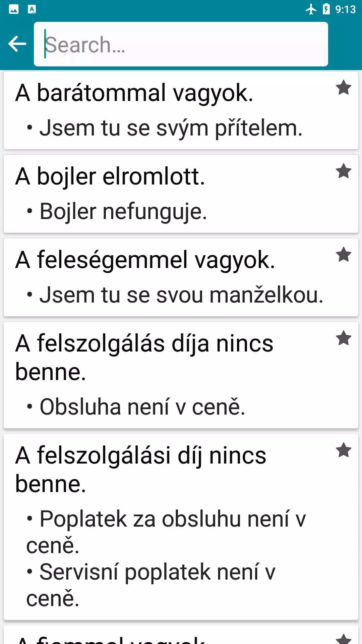This screenshot has height=644, width=362.
Task: Select translation "Jsem tu se svou manželkou."
Action: [x=181, y=295]
